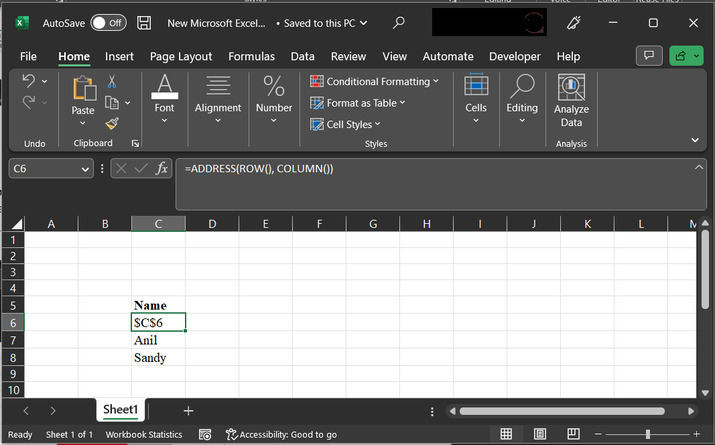Viewport: 715px width, 445px height.
Task: Open the Number group menu
Action: click(274, 98)
